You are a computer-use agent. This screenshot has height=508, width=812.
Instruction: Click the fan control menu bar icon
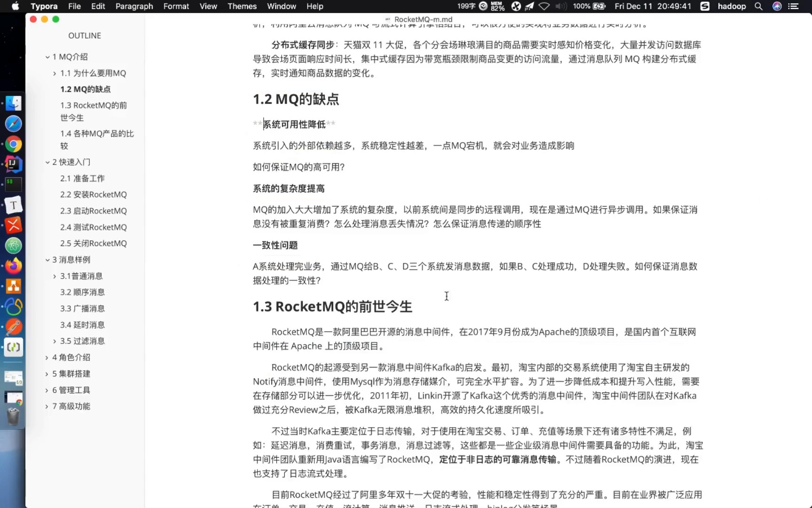[x=516, y=6]
